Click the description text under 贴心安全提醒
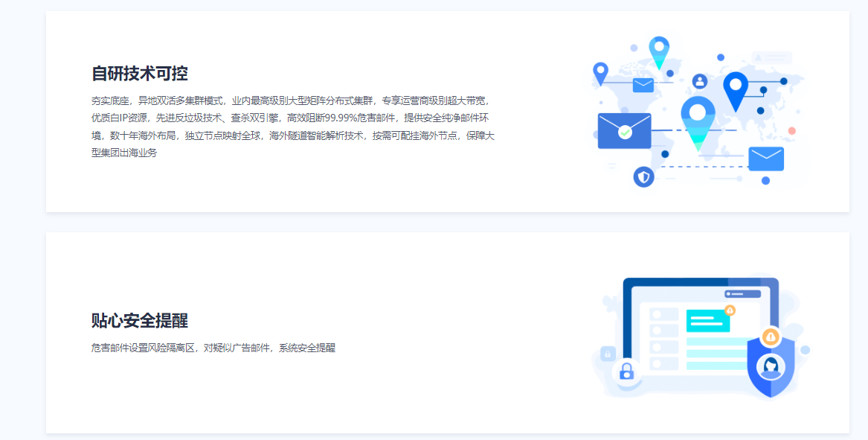This screenshot has width=868, height=440. tap(213, 348)
